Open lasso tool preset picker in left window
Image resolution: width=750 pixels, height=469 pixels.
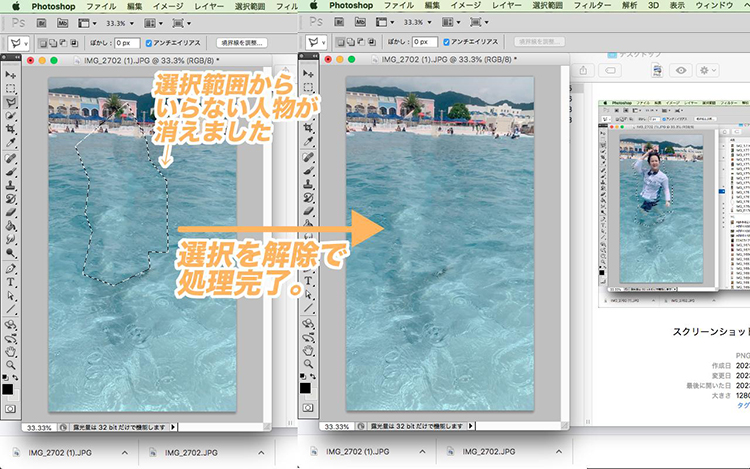[19, 43]
